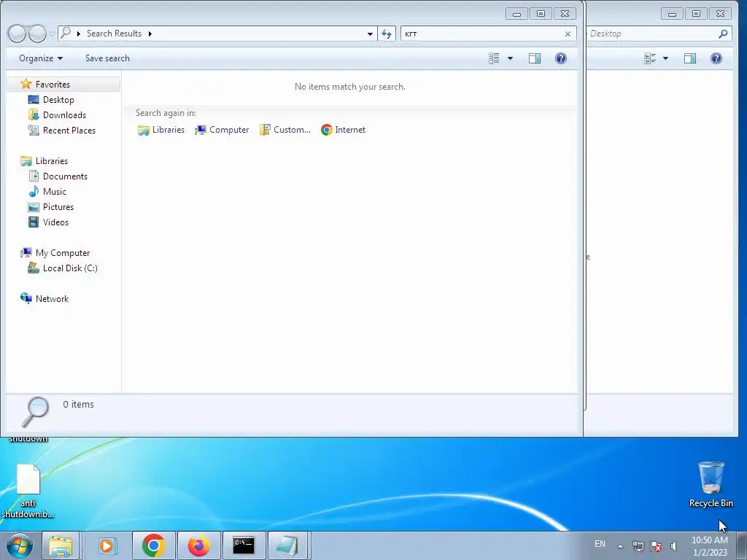Select anti shutdown batch file icon
The image size is (747, 560).
(28, 491)
